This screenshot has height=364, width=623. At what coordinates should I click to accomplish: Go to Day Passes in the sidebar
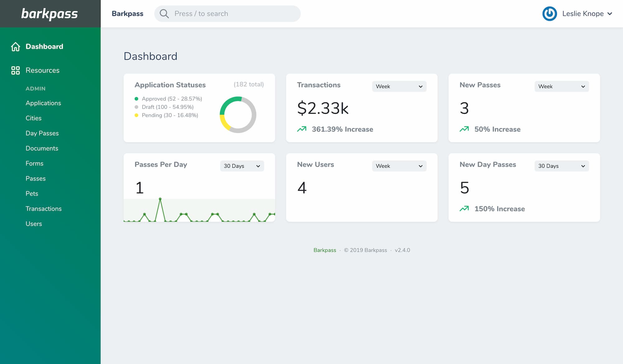point(42,133)
